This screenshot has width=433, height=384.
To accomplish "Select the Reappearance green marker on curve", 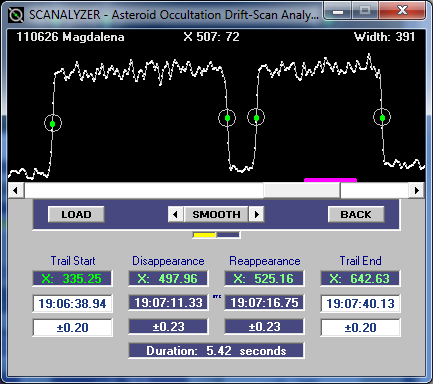I will (x=256, y=117).
